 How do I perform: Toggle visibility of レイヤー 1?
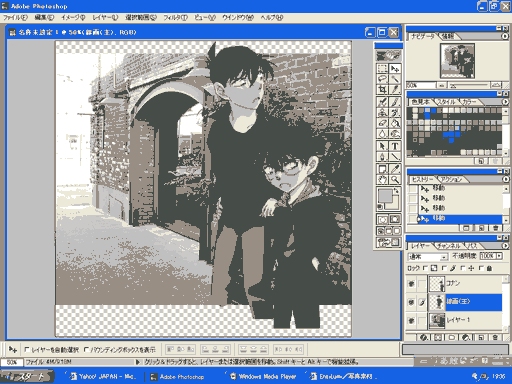[411, 320]
